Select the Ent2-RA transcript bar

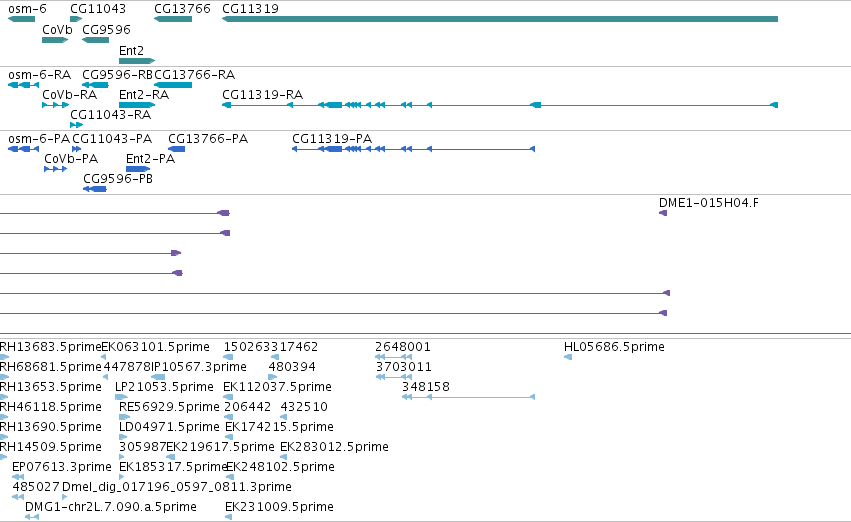(x=137, y=105)
